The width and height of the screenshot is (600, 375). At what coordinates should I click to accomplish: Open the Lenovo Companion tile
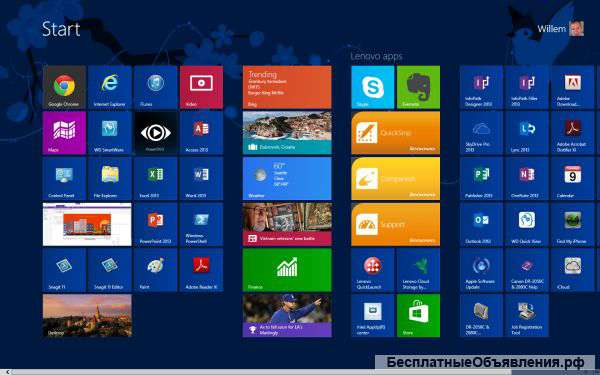[396, 179]
